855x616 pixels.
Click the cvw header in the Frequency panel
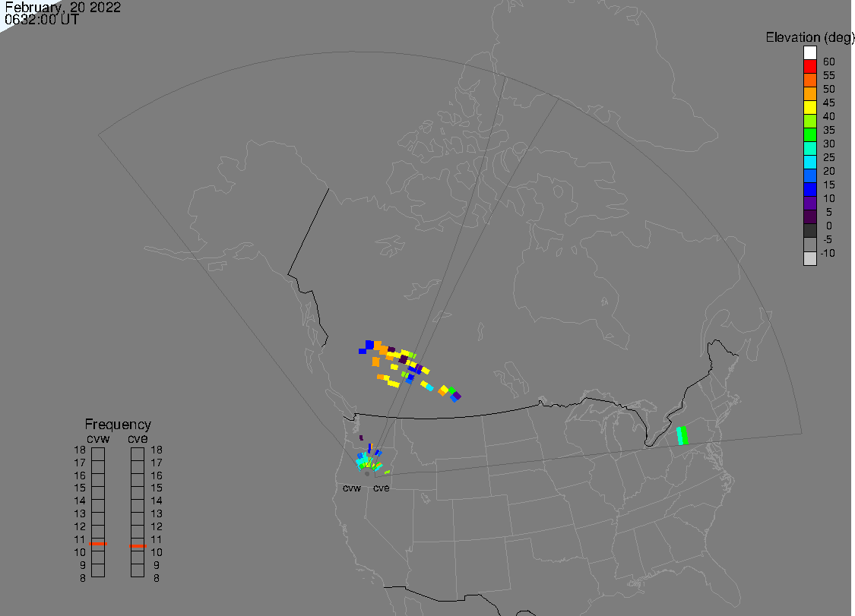99,438
